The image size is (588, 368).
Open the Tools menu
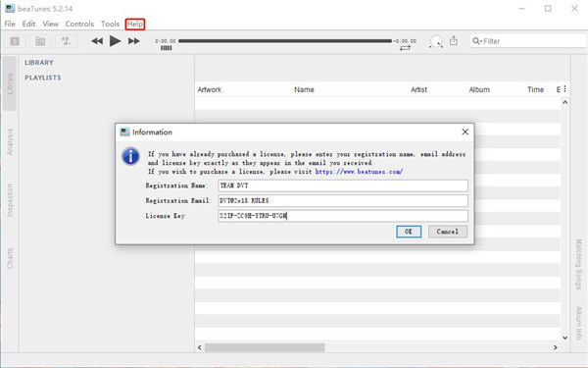pyautogui.click(x=110, y=24)
